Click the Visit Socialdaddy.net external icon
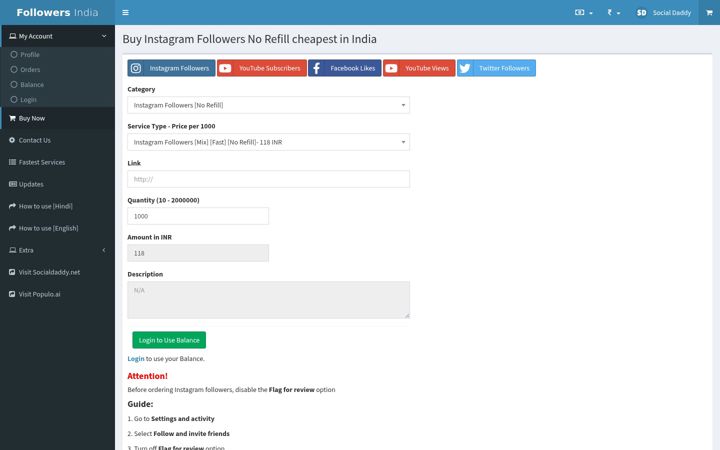Viewport: 720px width, 450px height. 12,272
